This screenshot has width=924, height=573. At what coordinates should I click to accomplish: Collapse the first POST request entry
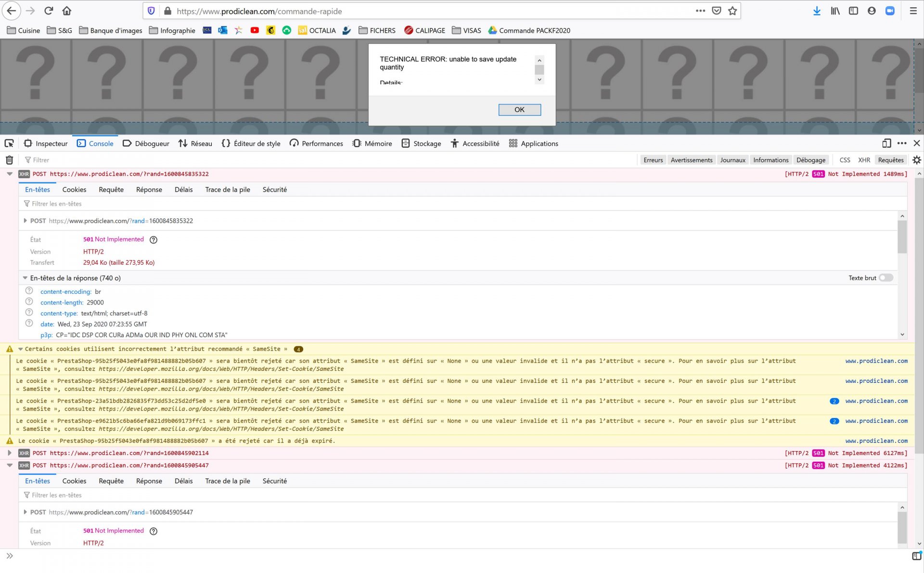pyautogui.click(x=10, y=174)
